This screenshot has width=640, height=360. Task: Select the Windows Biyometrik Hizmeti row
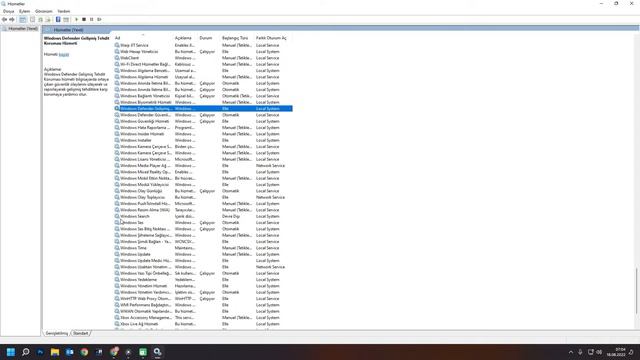tap(203, 102)
